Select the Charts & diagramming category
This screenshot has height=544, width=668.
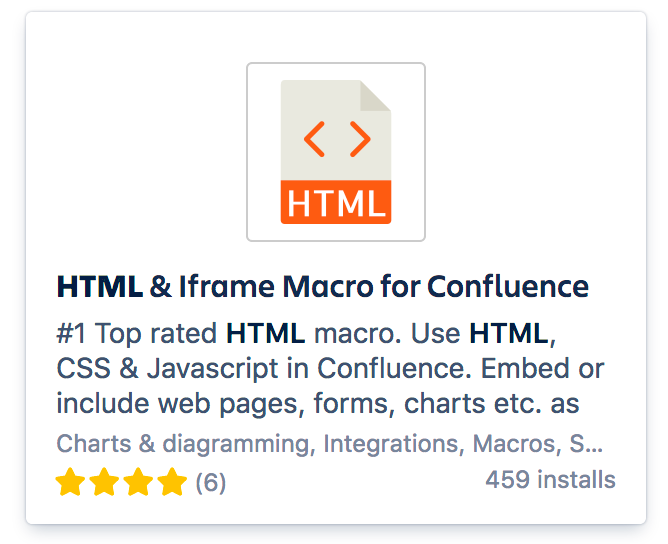pos(183,444)
